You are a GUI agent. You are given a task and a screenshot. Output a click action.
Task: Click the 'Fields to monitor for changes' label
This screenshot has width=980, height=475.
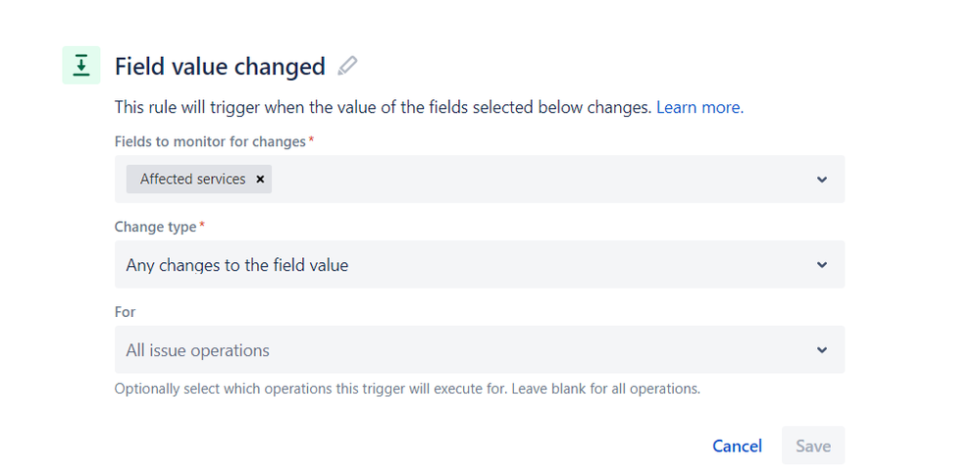tap(210, 142)
